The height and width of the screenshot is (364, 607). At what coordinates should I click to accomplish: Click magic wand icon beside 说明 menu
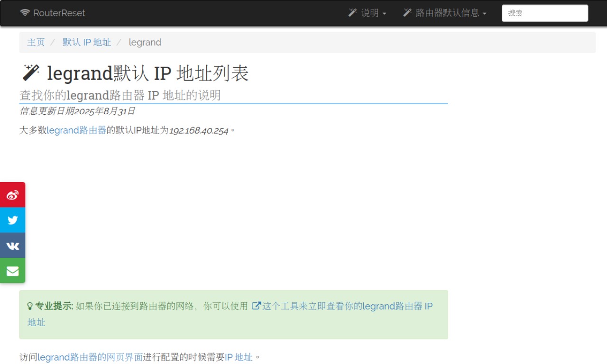[352, 13]
